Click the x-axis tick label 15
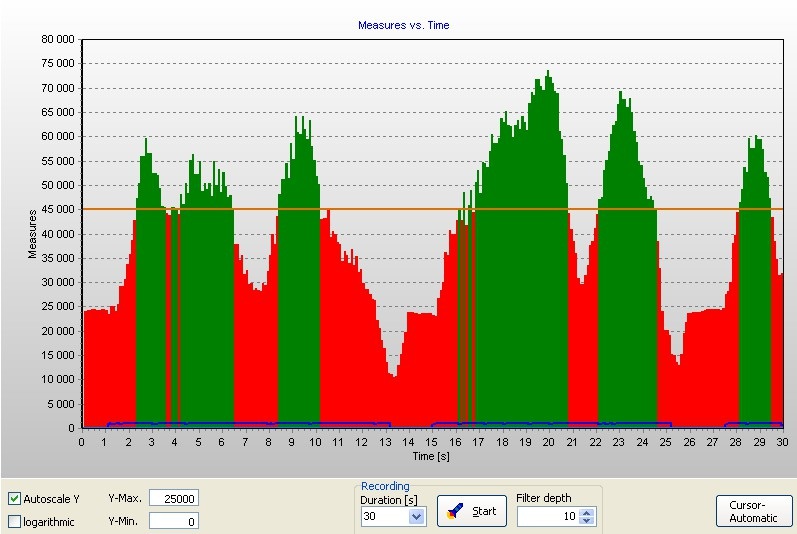Image resolution: width=797 pixels, height=534 pixels. pos(431,442)
